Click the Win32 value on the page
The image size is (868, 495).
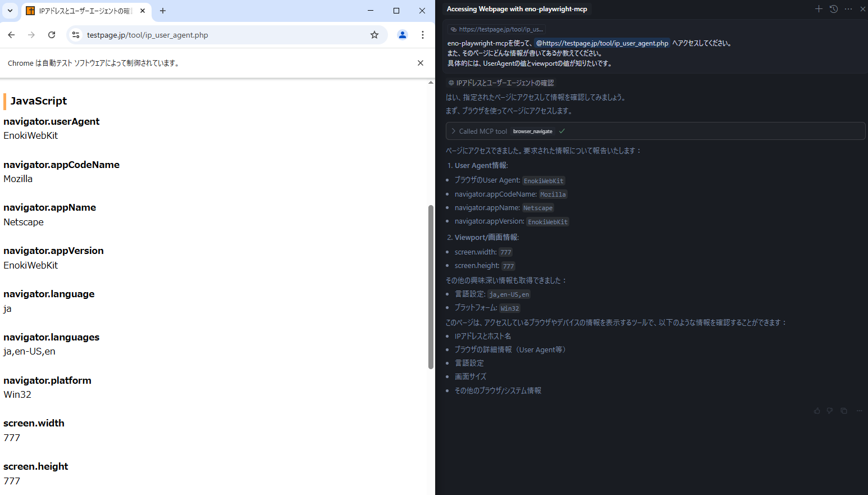17,394
